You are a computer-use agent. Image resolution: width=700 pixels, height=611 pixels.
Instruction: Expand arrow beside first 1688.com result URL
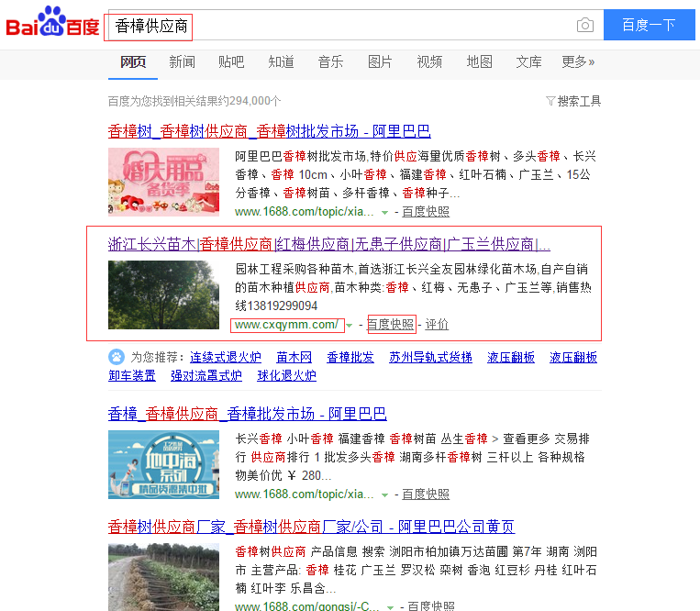click(385, 213)
